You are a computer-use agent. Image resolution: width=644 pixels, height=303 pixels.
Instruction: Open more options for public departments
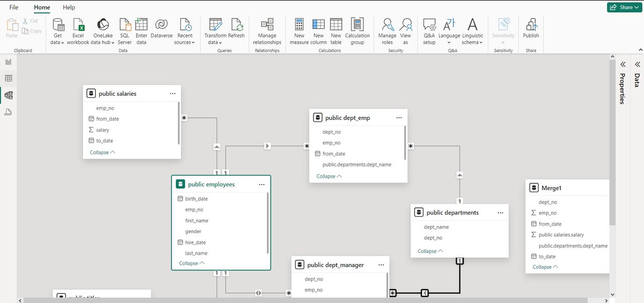point(500,213)
